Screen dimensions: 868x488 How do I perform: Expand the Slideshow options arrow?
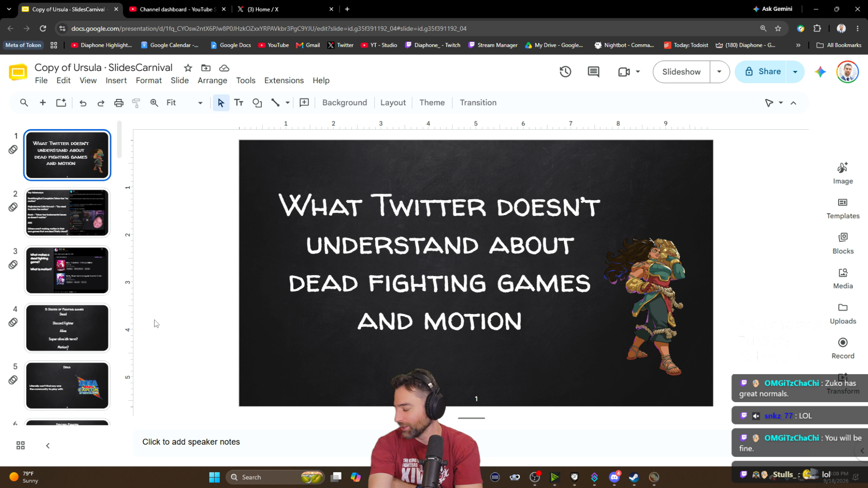click(719, 72)
